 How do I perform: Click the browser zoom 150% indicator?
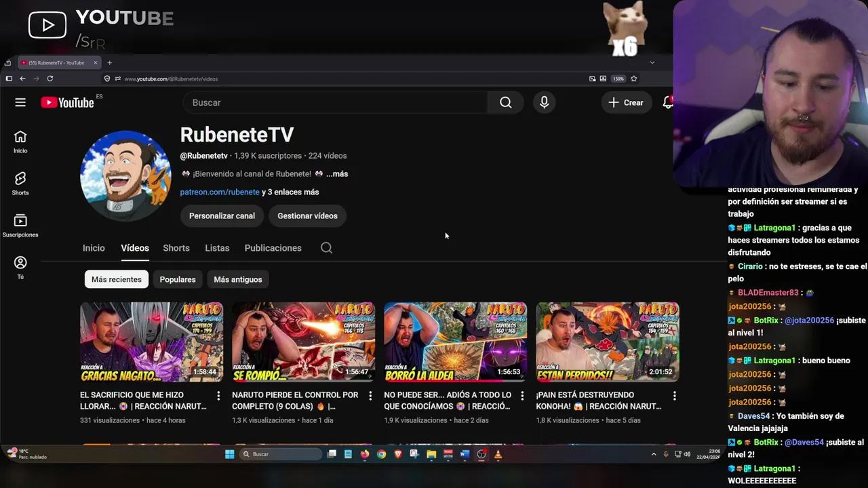click(x=618, y=79)
